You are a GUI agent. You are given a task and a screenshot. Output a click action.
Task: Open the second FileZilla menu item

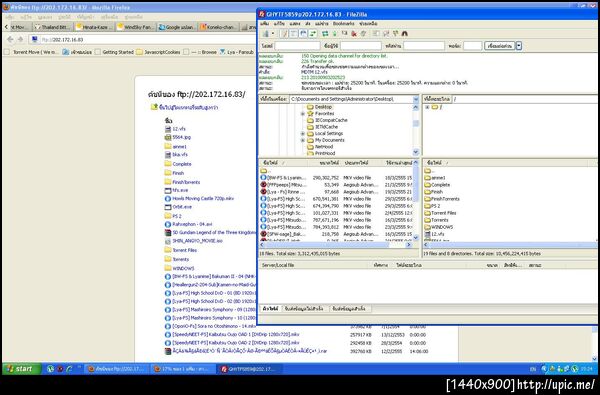pyautogui.click(x=279, y=24)
